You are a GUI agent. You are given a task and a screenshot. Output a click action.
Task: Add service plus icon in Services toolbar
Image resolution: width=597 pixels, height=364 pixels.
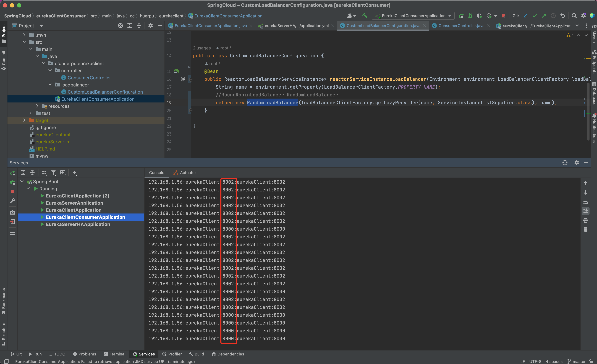pos(75,173)
